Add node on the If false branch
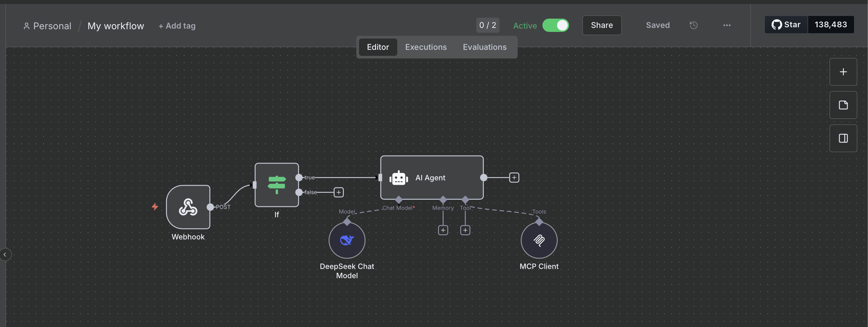 coord(338,192)
